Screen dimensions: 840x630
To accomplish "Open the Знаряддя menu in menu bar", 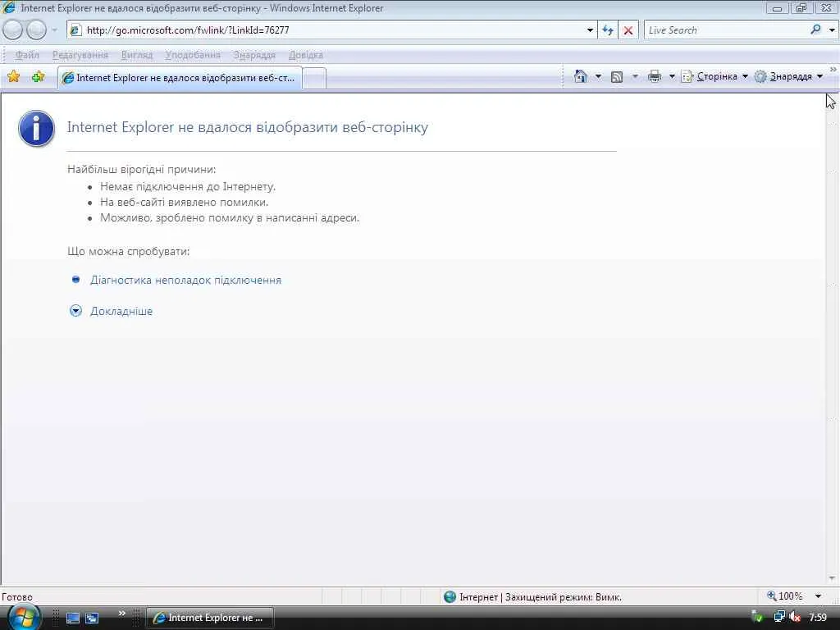I will click(254, 55).
